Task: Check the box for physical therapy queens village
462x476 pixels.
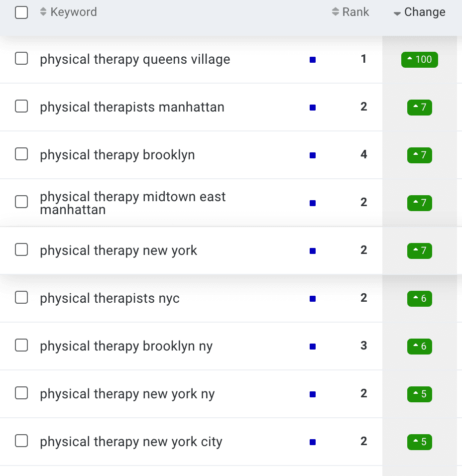Action: tap(21, 58)
